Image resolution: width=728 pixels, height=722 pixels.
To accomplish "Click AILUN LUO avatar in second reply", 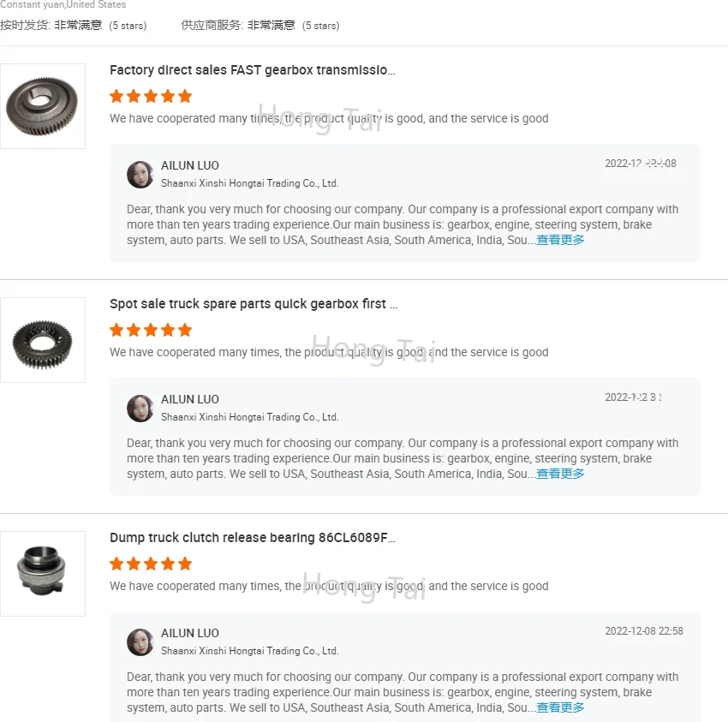I will point(140,408).
